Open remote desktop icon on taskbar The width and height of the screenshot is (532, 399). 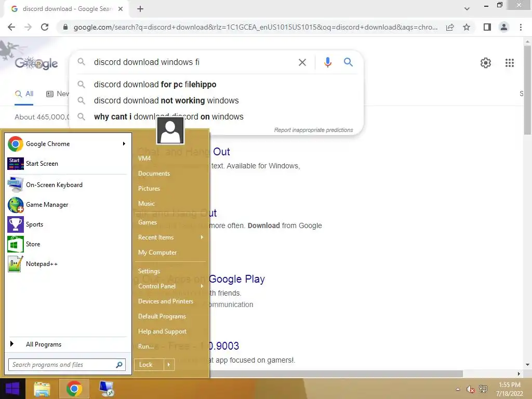point(107,389)
